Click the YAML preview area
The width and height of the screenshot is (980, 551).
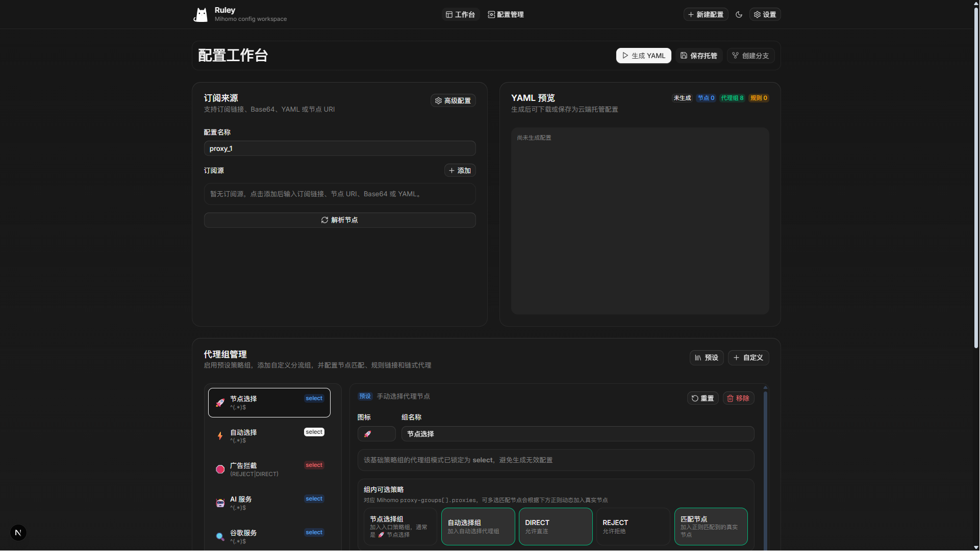(640, 221)
